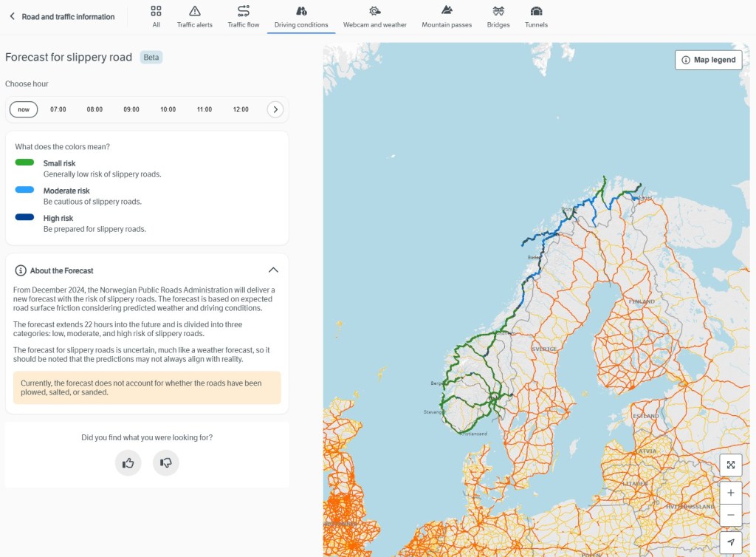Go back to Road and traffic information
The height and width of the screenshot is (557, 756).
click(x=62, y=16)
